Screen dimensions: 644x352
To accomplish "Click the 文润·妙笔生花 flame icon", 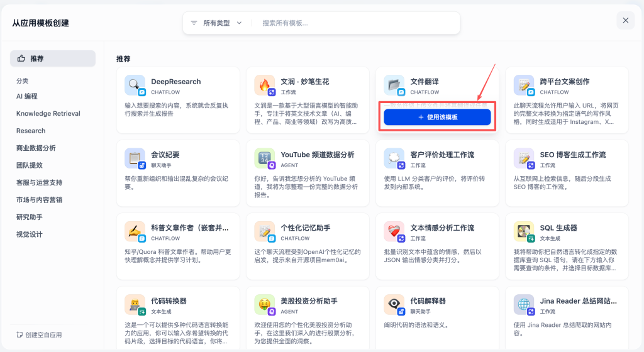I will pos(264,85).
